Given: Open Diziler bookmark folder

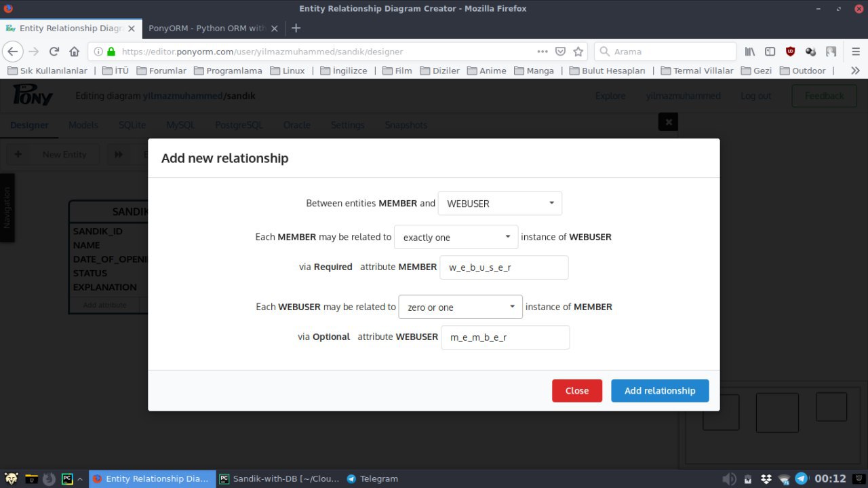Looking at the screenshot, I should coord(440,71).
